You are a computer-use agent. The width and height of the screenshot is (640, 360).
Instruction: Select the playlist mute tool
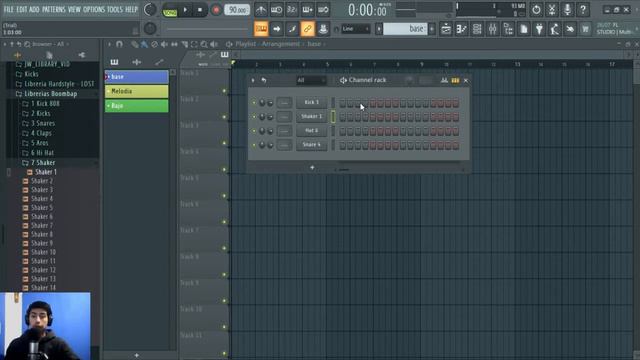[x=164, y=44]
